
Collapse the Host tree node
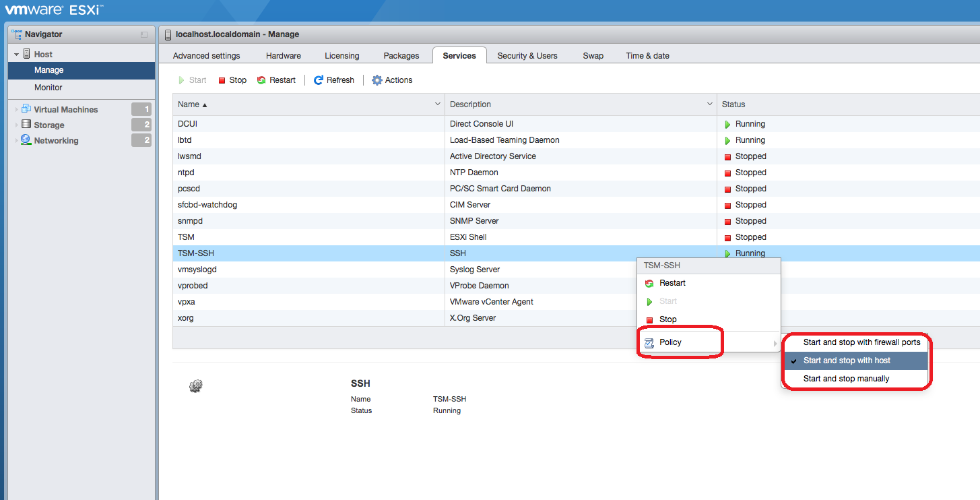pos(16,55)
